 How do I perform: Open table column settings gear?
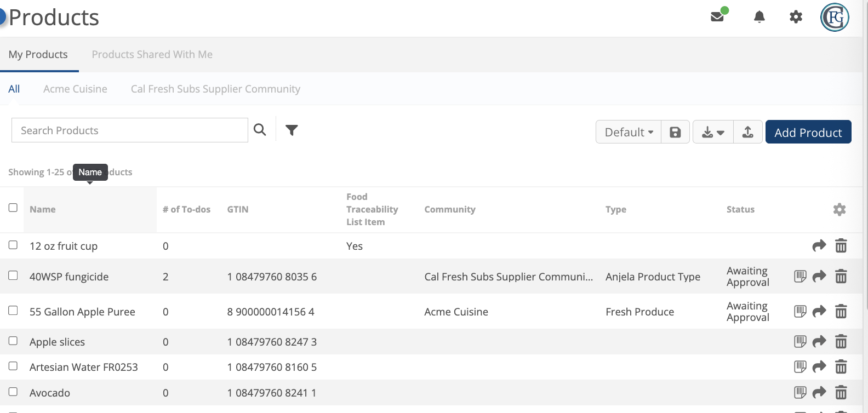[839, 209]
